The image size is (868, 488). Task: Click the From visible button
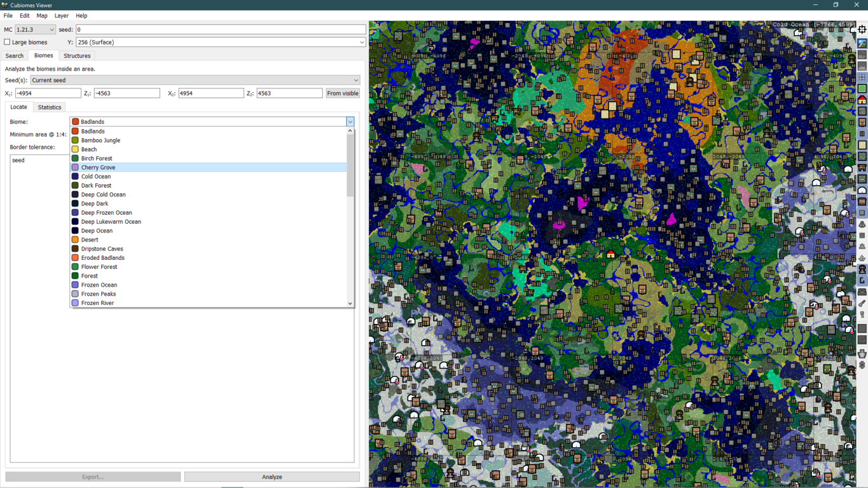click(x=342, y=93)
